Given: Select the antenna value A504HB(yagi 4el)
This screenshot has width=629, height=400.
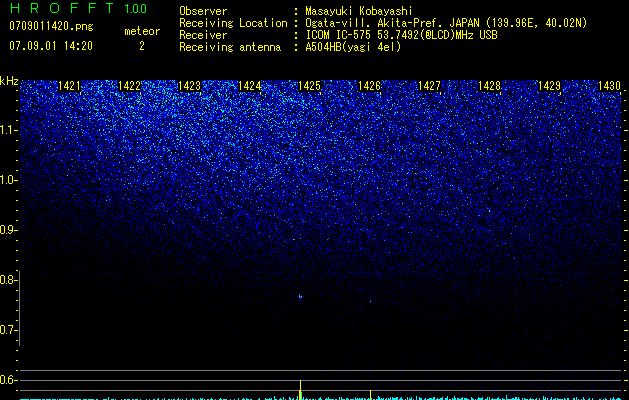Looking at the screenshot, I should coord(353,47).
